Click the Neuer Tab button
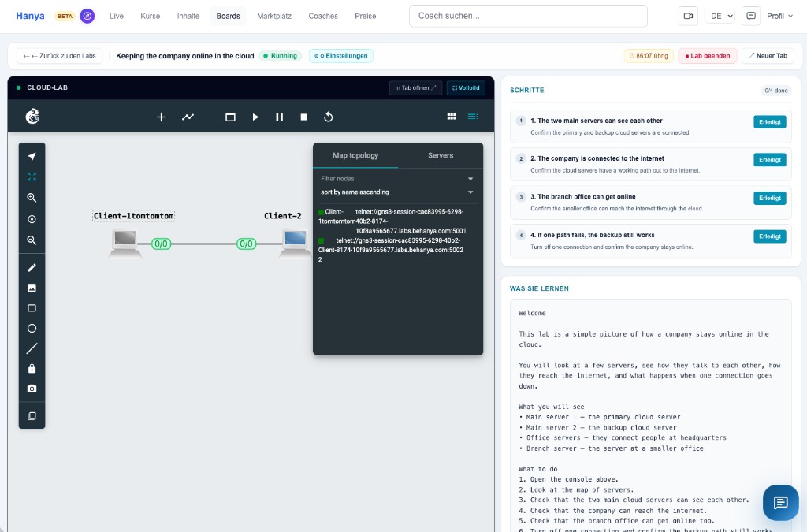The height and width of the screenshot is (532, 807). [x=768, y=56]
